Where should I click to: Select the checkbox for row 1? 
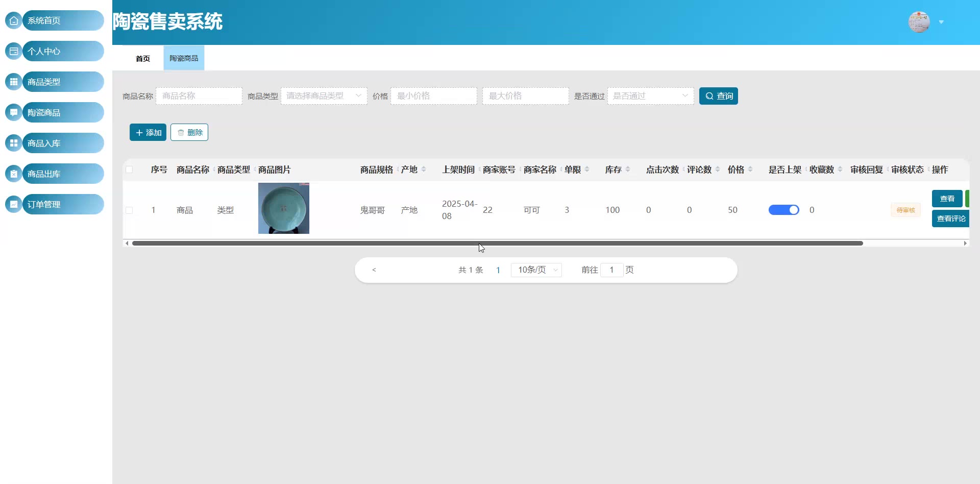pos(129,210)
